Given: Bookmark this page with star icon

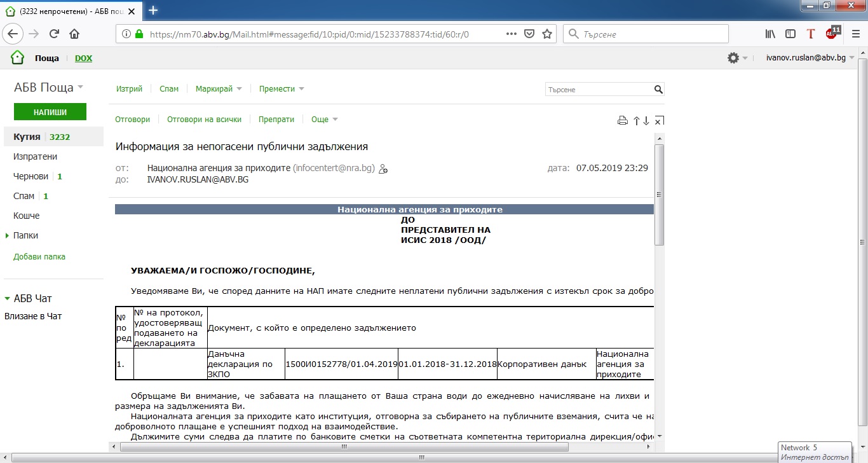Looking at the screenshot, I should point(546,34).
